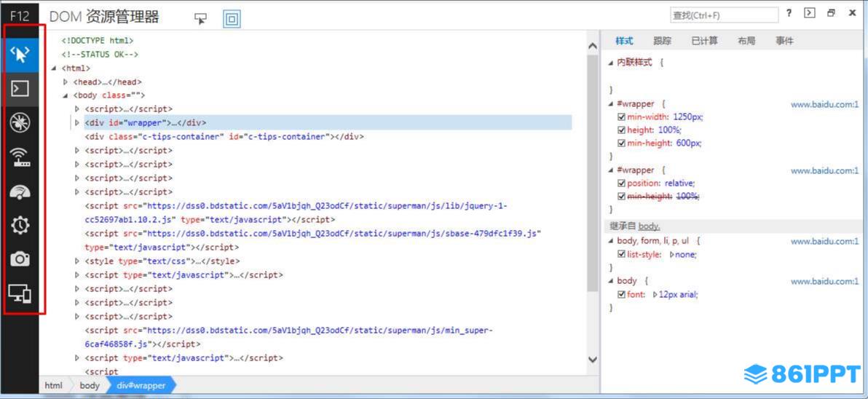This screenshot has width=868, height=399.
Task: Activate the Select Element pointer icon
Action: coord(200,18)
